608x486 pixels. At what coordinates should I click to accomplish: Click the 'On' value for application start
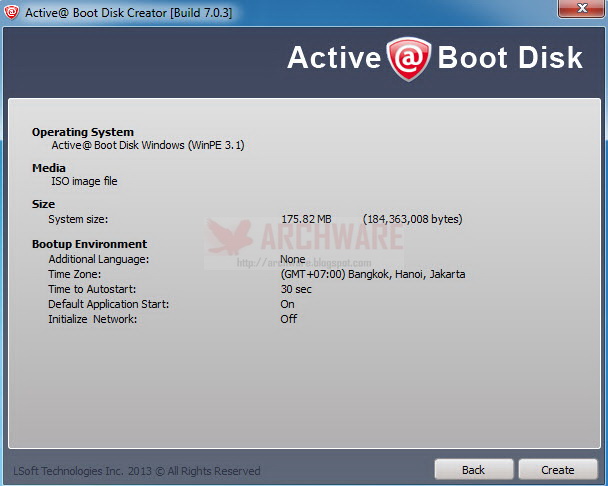[x=287, y=304]
